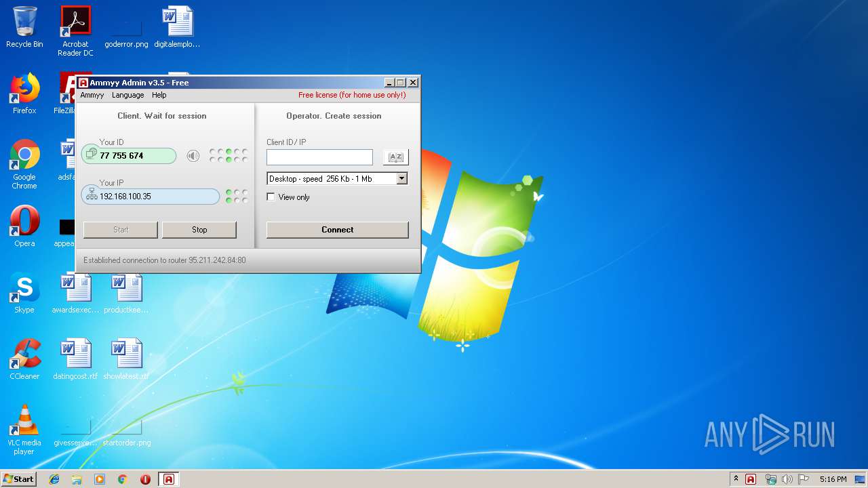Select awardsexec... Word document
Viewport: 868px width, 488px height.
(x=75, y=293)
